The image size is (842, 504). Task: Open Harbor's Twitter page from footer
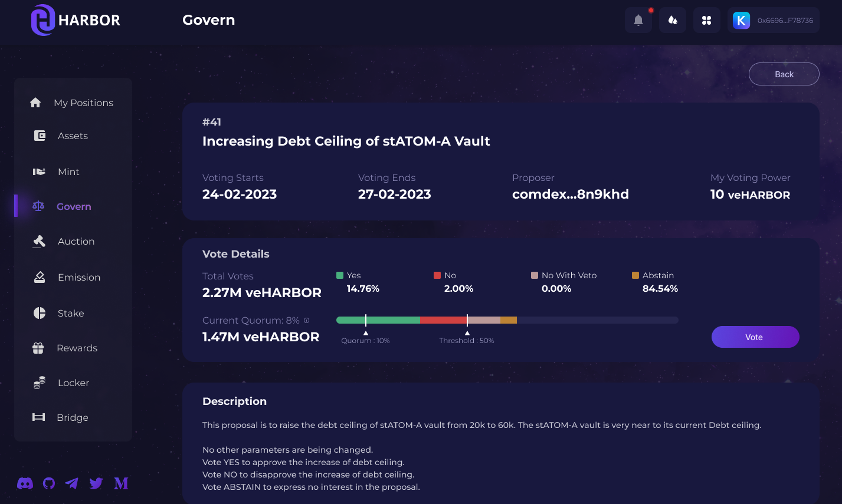(96, 483)
